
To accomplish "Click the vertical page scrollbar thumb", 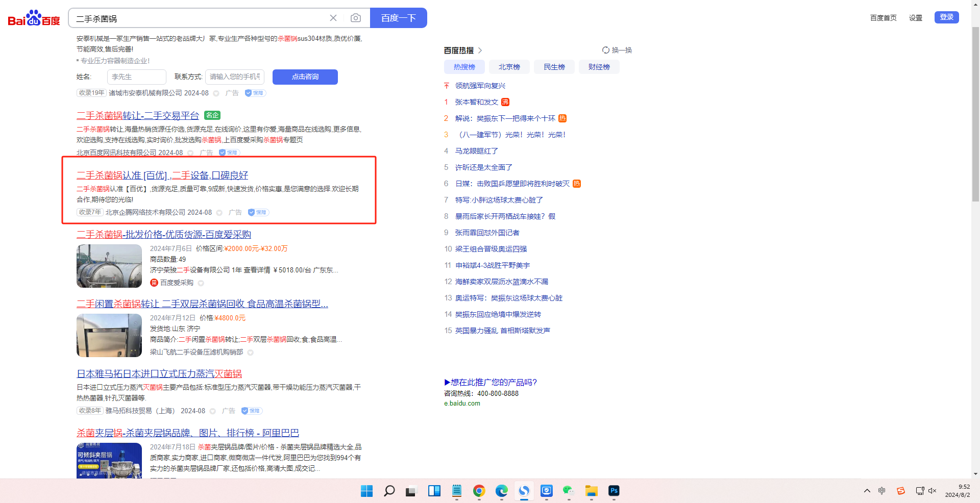I will coord(975,112).
